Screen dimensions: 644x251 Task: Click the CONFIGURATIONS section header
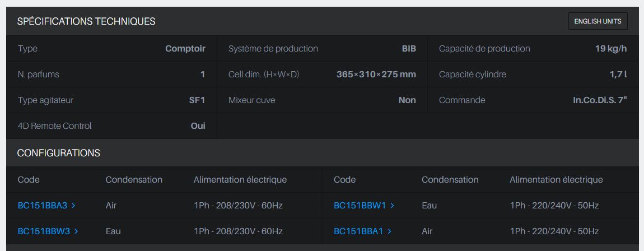pos(59,153)
